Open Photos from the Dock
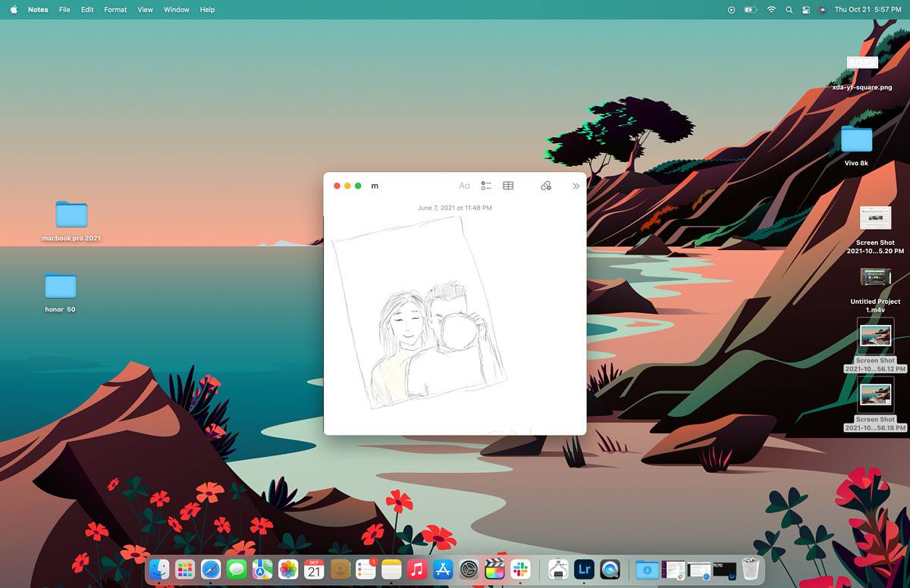This screenshot has height=588, width=910. tap(288, 569)
